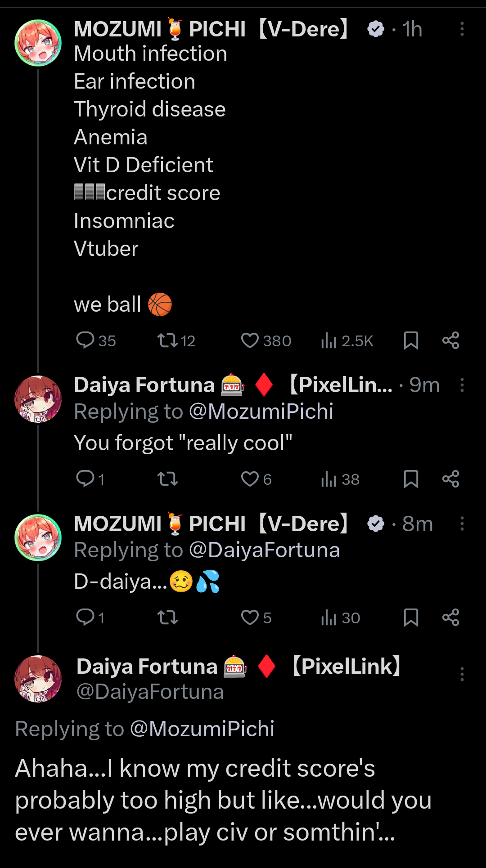View analytics showing 2.5K views
The width and height of the screenshot is (486, 868).
coord(329,340)
